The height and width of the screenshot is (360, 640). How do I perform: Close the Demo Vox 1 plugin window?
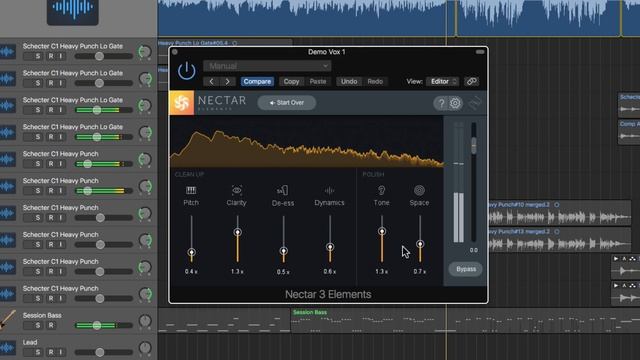click(175, 52)
